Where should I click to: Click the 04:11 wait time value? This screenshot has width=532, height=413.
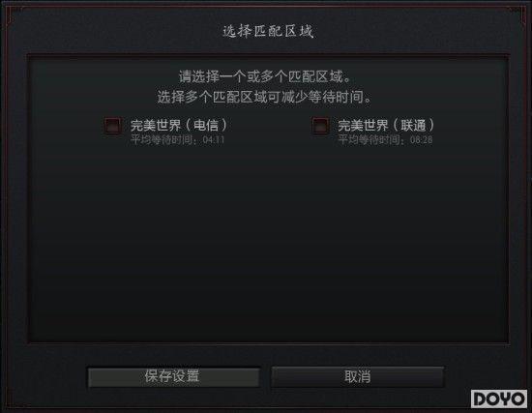pyautogui.click(x=214, y=140)
